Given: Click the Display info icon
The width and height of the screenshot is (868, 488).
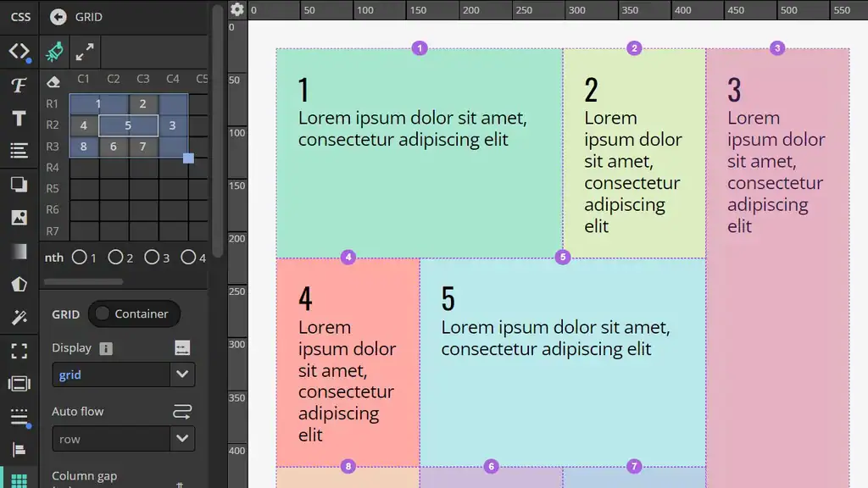Looking at the screenshot, I should click(x=106, y=348).
